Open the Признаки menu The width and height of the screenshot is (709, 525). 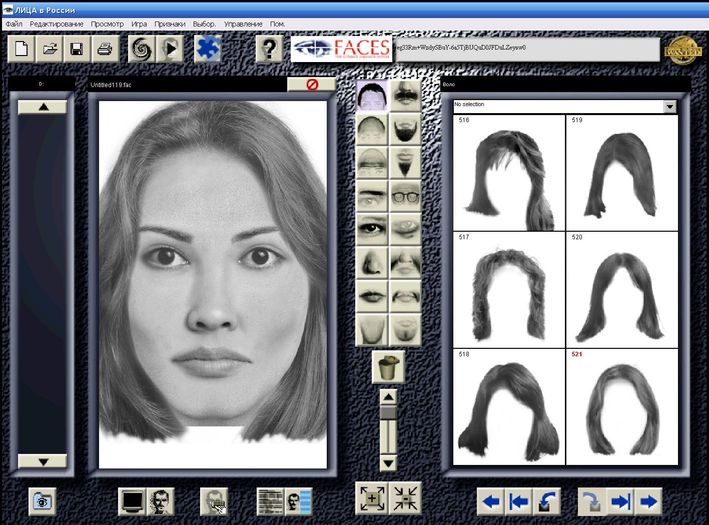tap(170, 24)
